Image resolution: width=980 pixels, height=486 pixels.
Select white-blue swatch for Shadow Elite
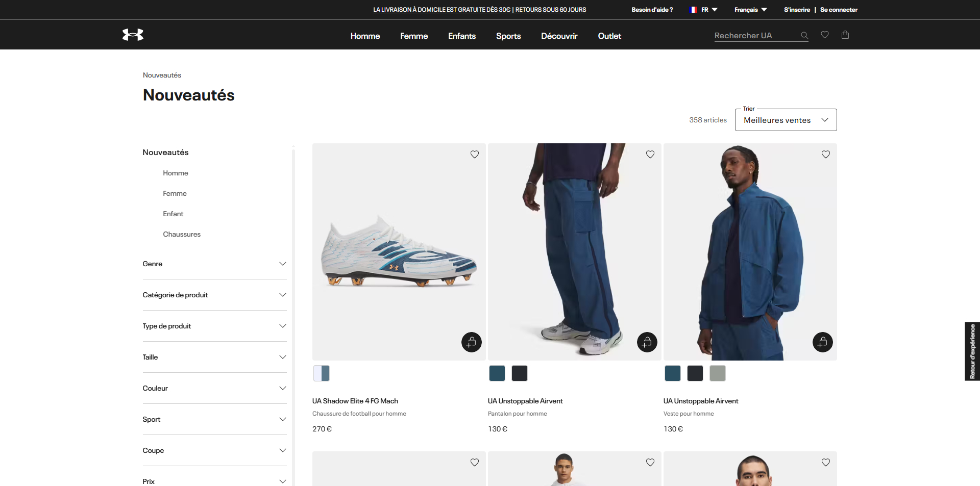322,373
